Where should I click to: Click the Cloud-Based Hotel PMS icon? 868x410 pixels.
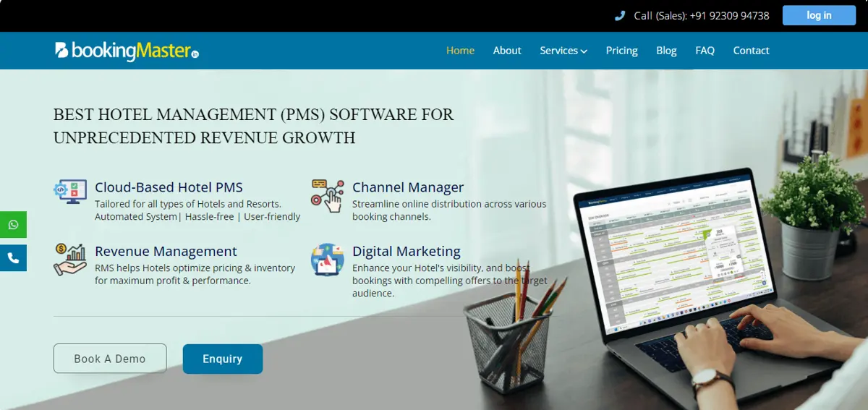[x=70, y=192]
